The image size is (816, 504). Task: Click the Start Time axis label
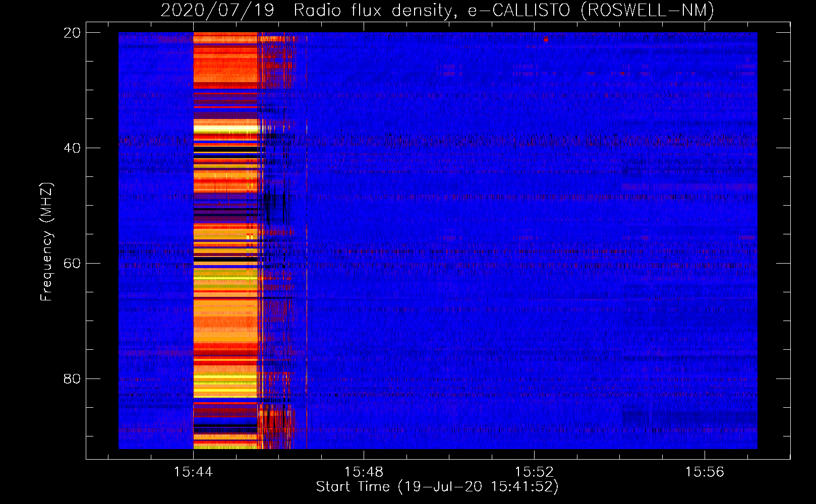tap(437, 487)
